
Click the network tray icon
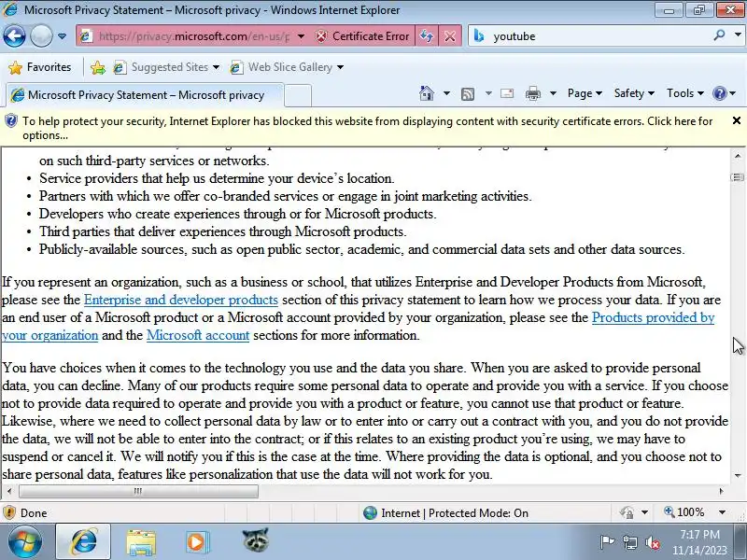[629, 542]
